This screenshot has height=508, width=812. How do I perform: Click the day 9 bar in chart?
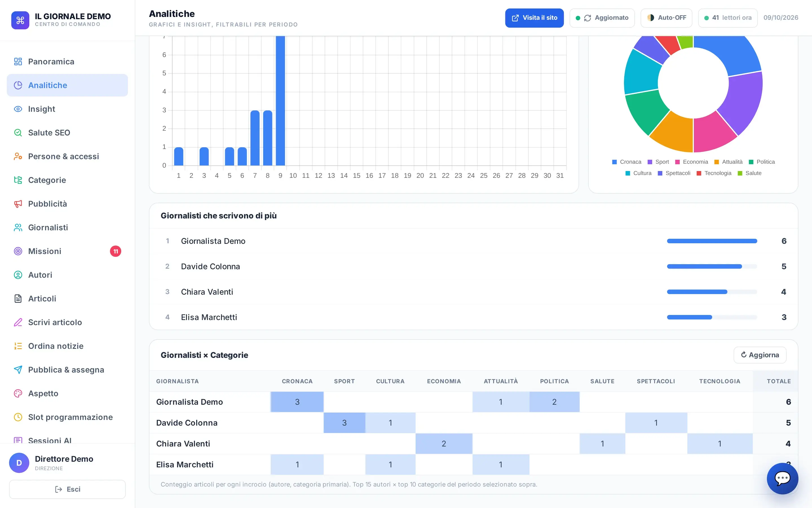280,101
